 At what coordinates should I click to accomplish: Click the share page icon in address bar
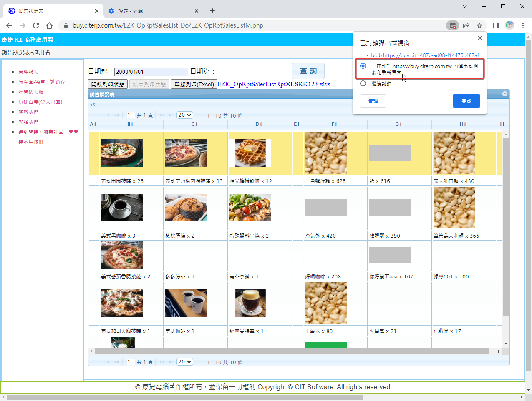coord(466,25)
